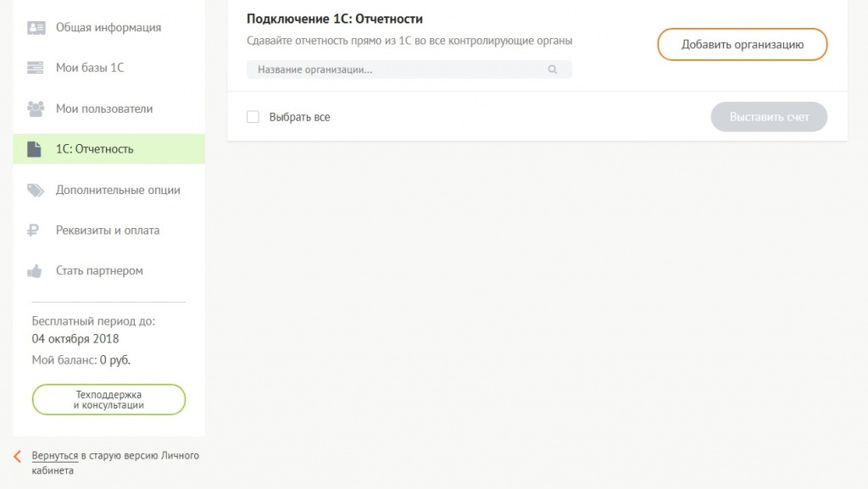Screen dimensions: 868x489
Task: Click the Выбрать все label text
Action: coord(299,117)
